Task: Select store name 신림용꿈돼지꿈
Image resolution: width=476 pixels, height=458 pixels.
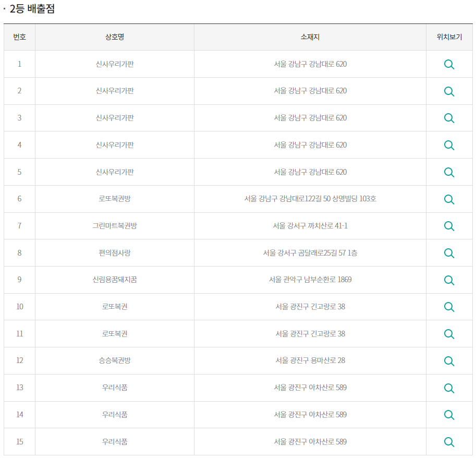Action: (115, 280)
